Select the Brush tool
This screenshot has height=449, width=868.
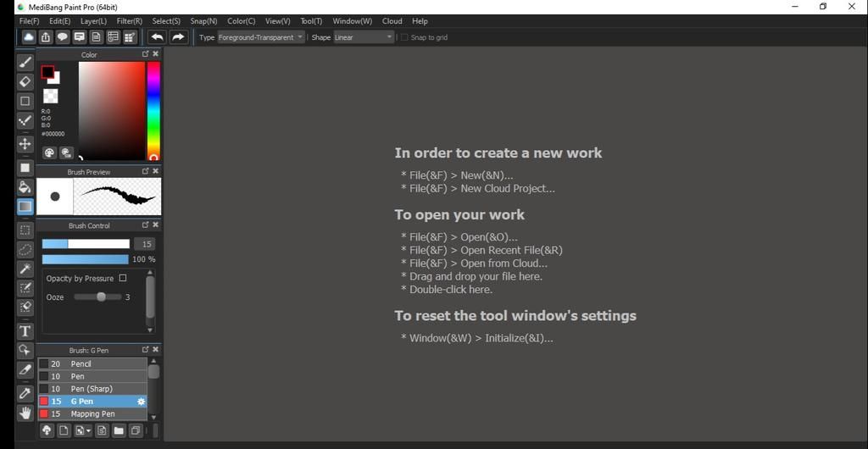pos(25,63)
